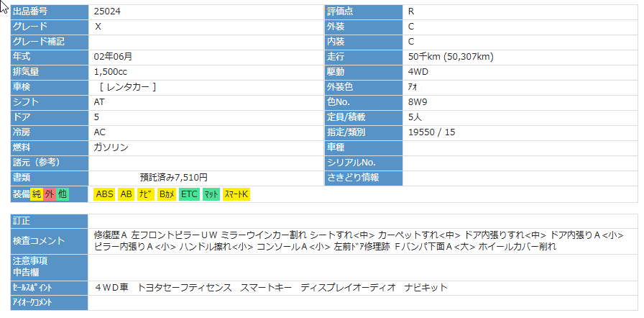Viewport: 644px width, 318px height.
Task: Click the 預託済み7,510円 documents value
Action: point(173,177)
